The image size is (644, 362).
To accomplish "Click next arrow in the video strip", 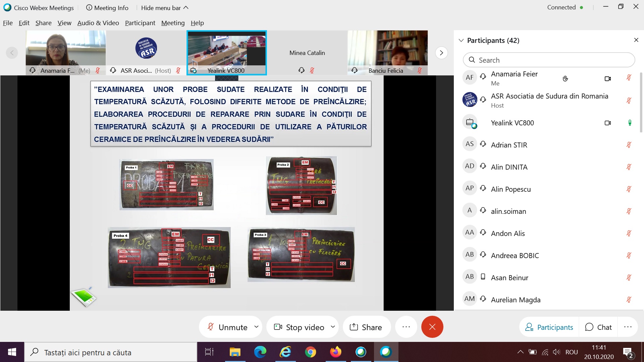I will click(441, 53).
